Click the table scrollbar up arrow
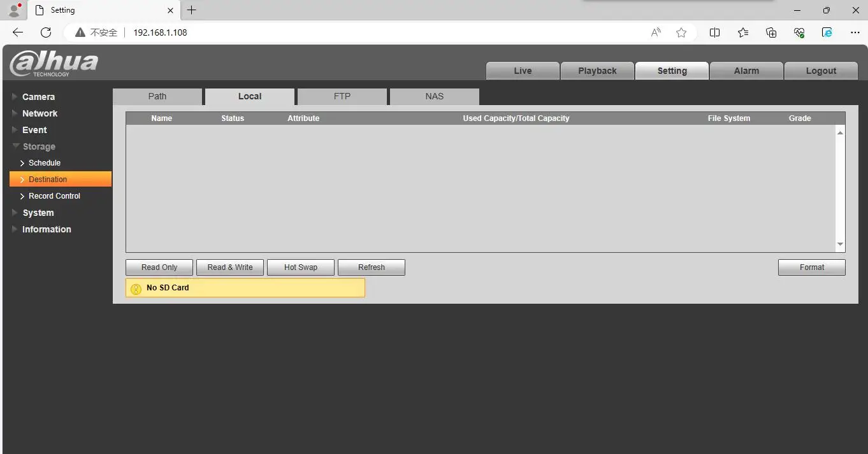Viewport: 868px width, 454px height. pos(840,132)
